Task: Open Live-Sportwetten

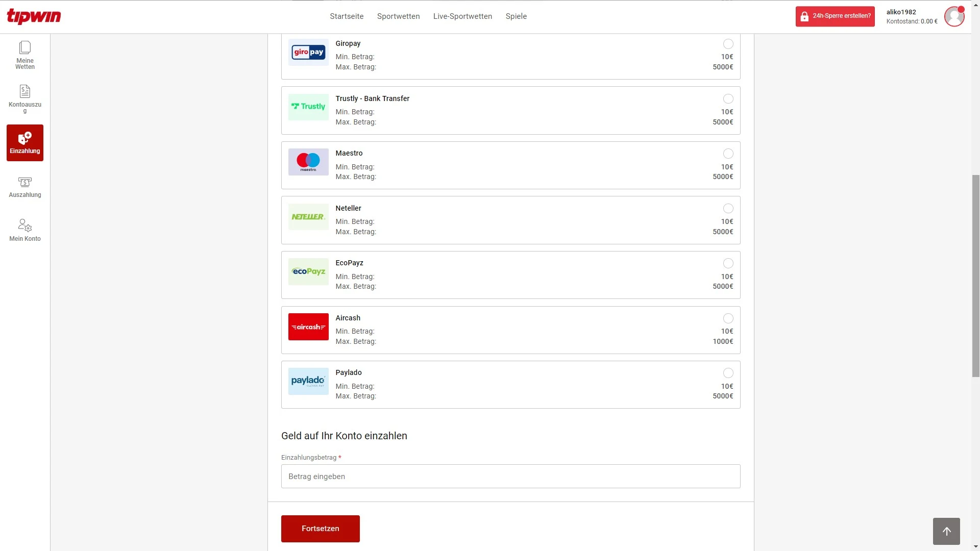Action: [x=462, y=16]
